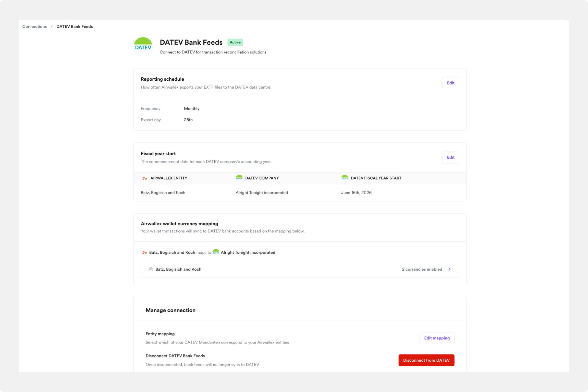This screenshot has height=392, width=588.
Task: Click the Active status badge
Action: pyautogui.click(x=235, y=42)
